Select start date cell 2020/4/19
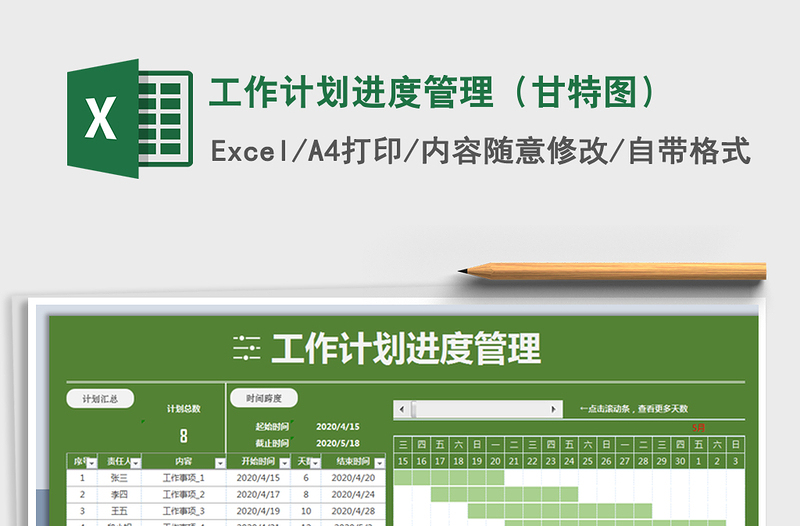This screenshot has width=800, height=526. [x=258, y=511]
